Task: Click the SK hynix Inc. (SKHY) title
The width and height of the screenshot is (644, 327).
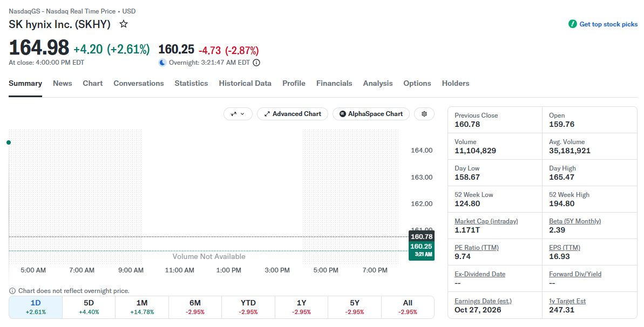Action: (x=59, y=24)
